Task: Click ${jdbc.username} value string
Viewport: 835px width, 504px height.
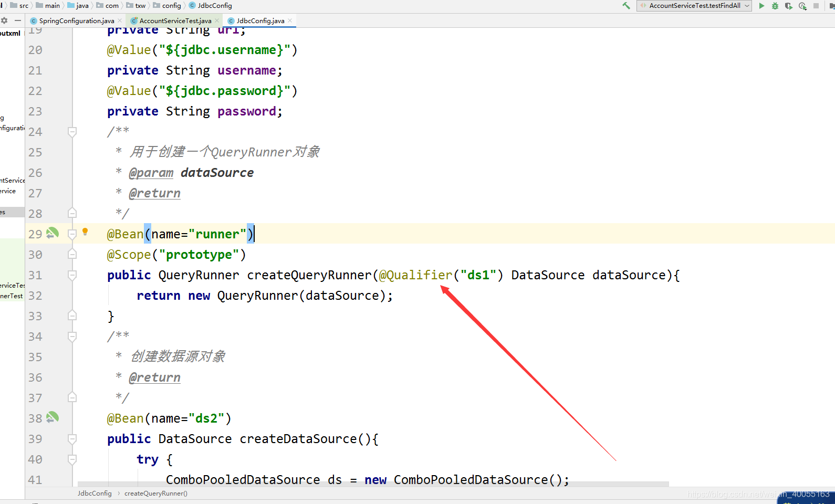Action: coord(225,50)
